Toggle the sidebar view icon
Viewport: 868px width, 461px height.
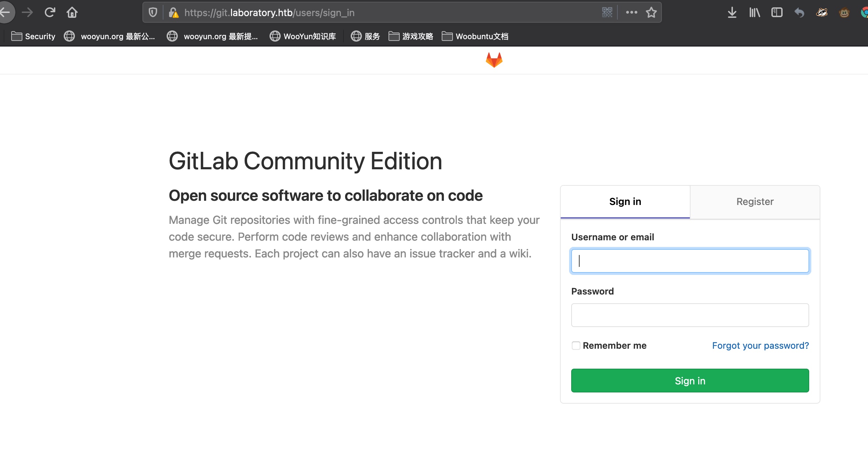point(777,13)
